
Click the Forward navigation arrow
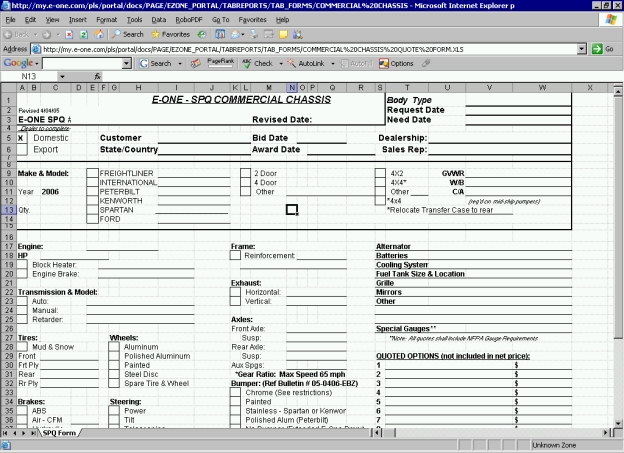click(x=47, y=35)
